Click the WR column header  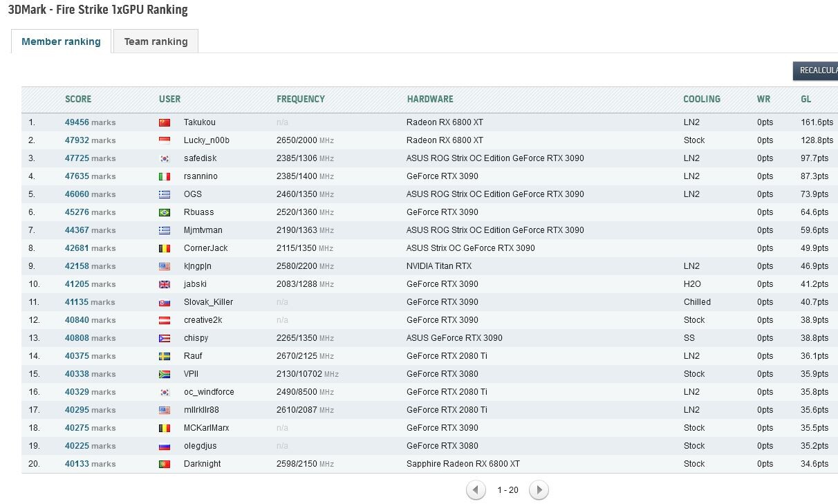click(x=763, y=99)
